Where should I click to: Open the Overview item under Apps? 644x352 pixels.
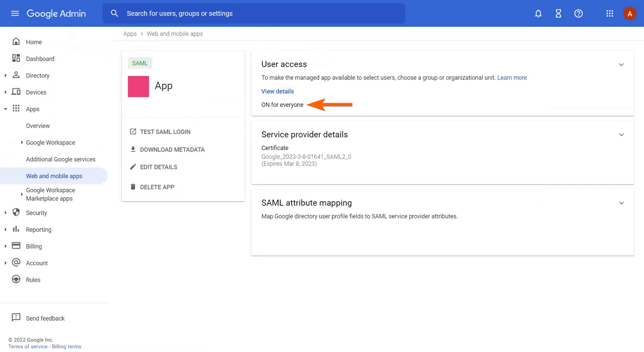pyautogui.click(x=38, y=126)
